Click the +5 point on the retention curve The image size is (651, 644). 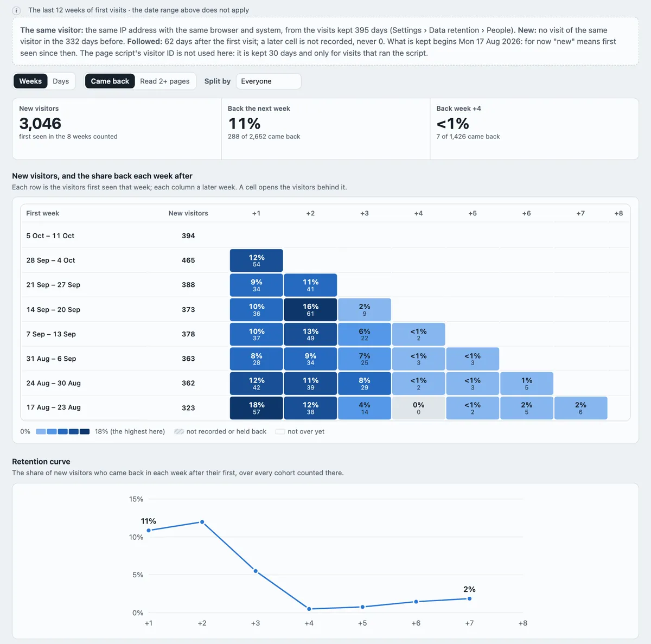point(362,607)
